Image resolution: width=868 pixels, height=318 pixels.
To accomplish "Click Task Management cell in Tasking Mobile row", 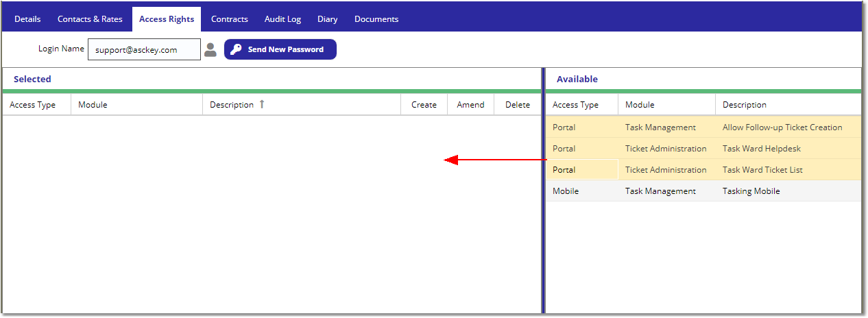I will 666,191.
